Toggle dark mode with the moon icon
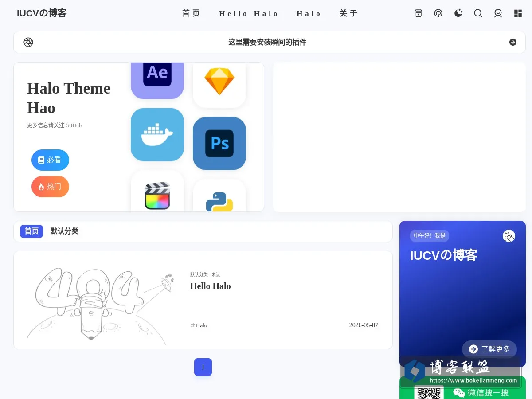The height and width of the screenshot is (399, 532). pos(458,13)
